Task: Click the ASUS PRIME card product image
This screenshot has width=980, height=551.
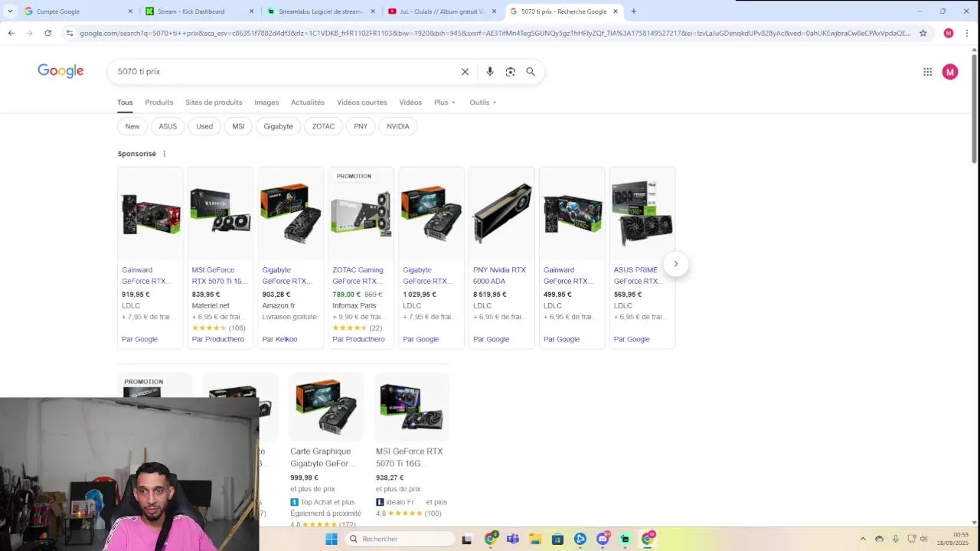Action: coord(642,214)
